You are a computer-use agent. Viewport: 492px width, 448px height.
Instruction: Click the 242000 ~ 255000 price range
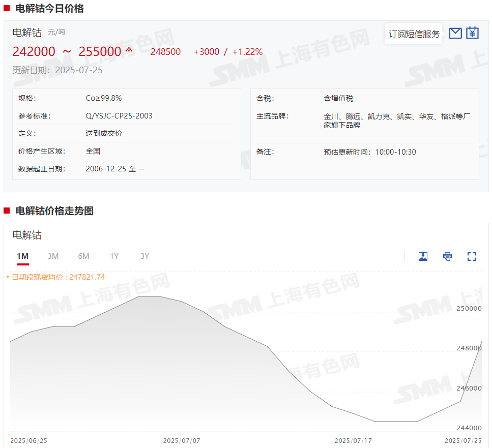(x=67, y=52)
